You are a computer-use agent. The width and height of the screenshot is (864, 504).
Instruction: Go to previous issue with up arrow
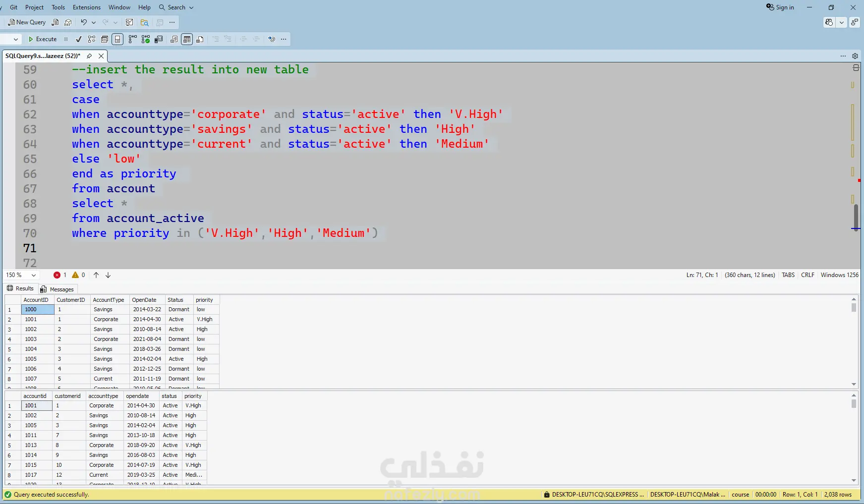click(x=96, y=275)
